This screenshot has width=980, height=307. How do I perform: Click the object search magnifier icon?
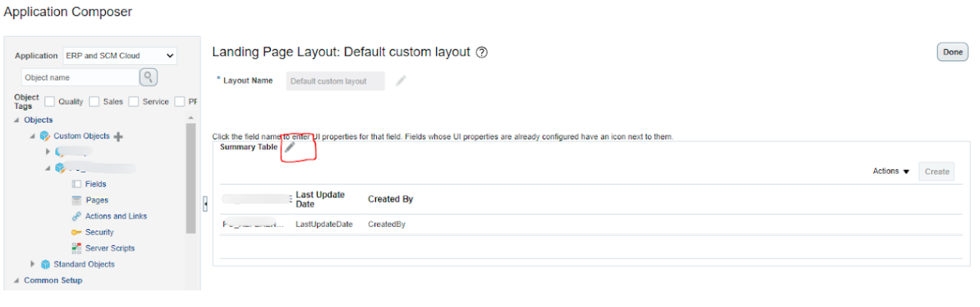pos(148,77)
